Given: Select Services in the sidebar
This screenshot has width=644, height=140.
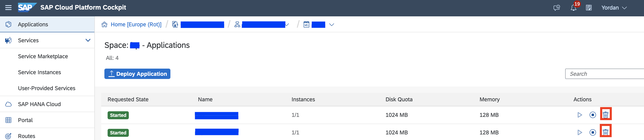Looking at the screenshot, I should (47, 40).
